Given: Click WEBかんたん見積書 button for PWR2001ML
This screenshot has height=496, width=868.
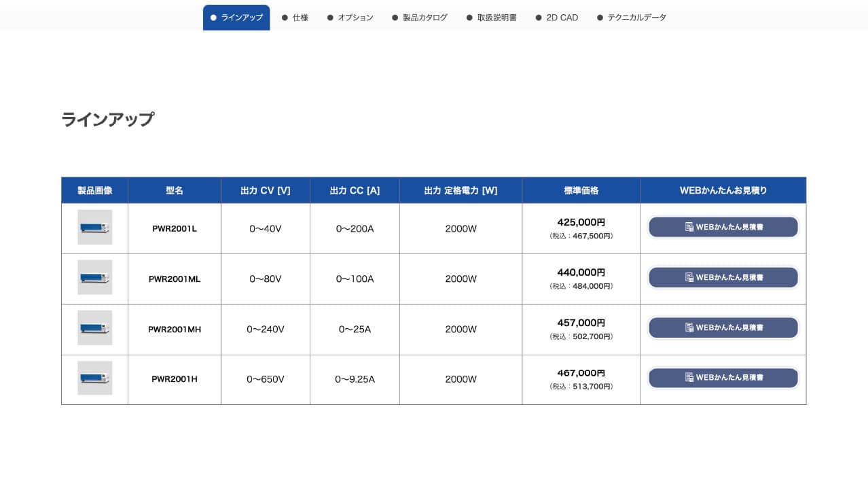Looking at the screenshot, I should pos(723,277).
